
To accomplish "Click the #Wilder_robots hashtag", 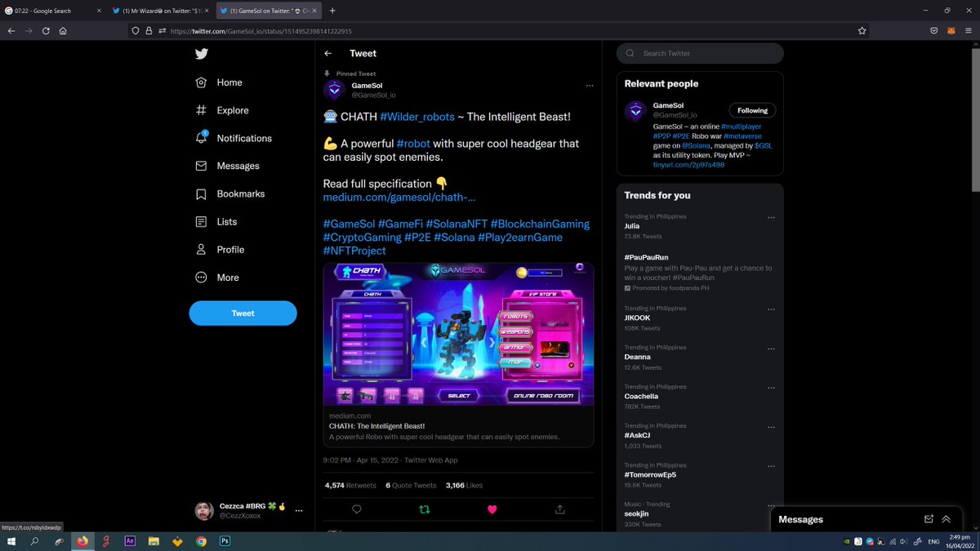I will tap(417, 117).
